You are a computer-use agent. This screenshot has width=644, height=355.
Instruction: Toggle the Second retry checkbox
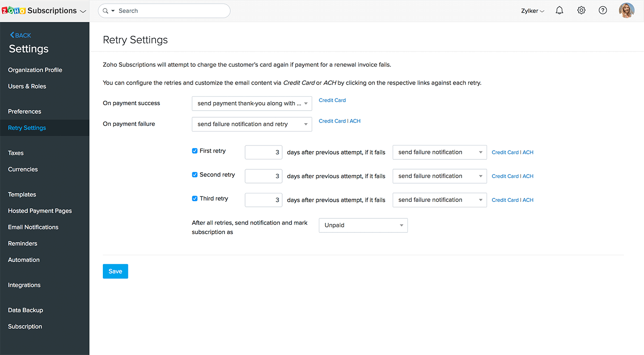(195, 175)
